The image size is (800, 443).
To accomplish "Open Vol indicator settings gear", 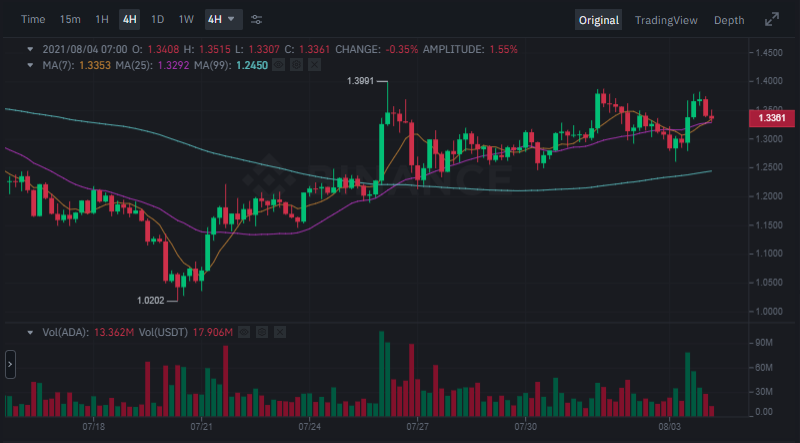I will point(261,332).
